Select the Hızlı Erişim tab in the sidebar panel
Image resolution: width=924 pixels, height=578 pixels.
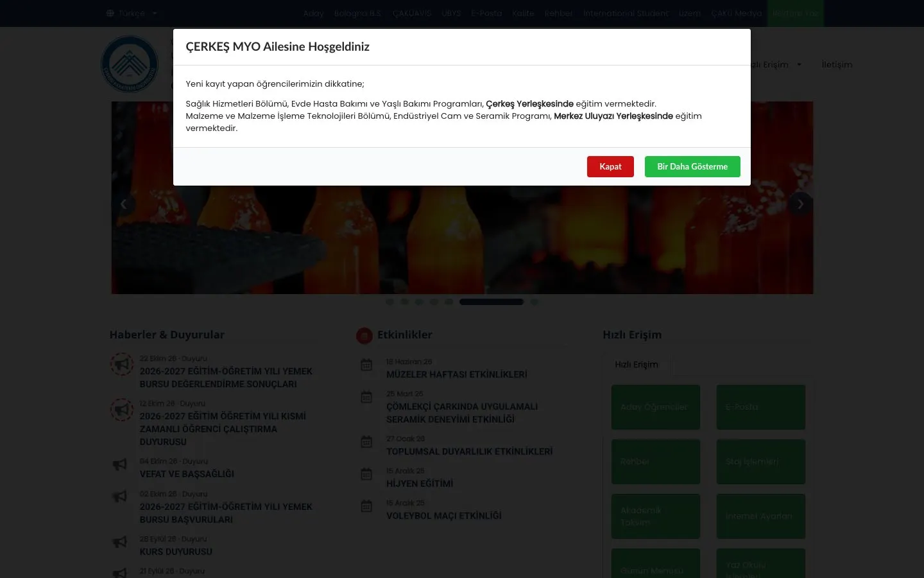coord(637,364)
